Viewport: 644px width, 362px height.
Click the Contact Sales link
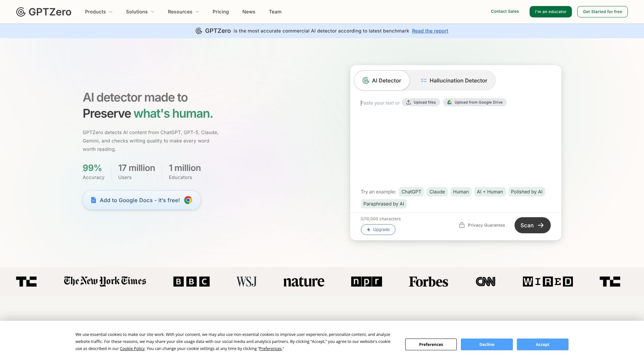point(505,11)
